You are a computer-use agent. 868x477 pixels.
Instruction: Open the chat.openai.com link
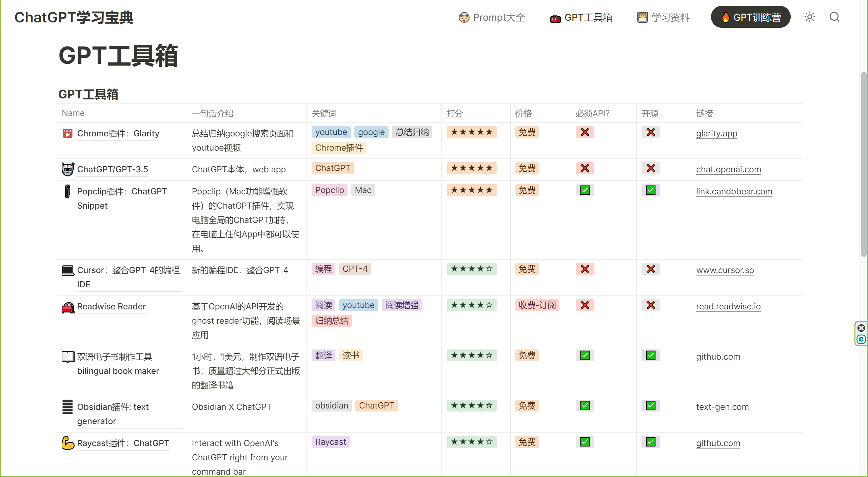tap(728, 169)
